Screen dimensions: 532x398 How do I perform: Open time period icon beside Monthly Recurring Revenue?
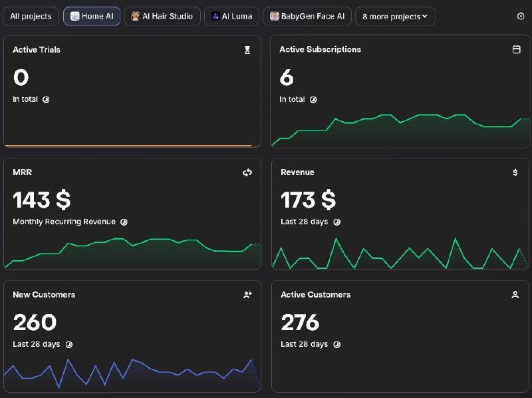pos(124,222)
